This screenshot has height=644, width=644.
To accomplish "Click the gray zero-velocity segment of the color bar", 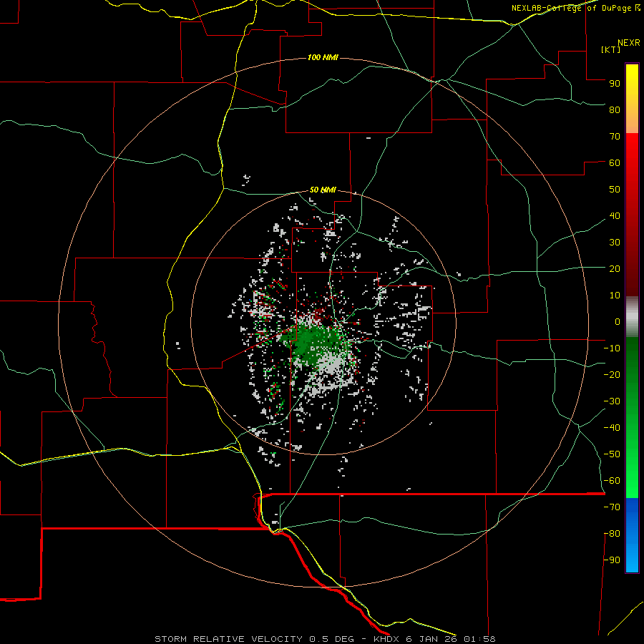I will (632, 317).
